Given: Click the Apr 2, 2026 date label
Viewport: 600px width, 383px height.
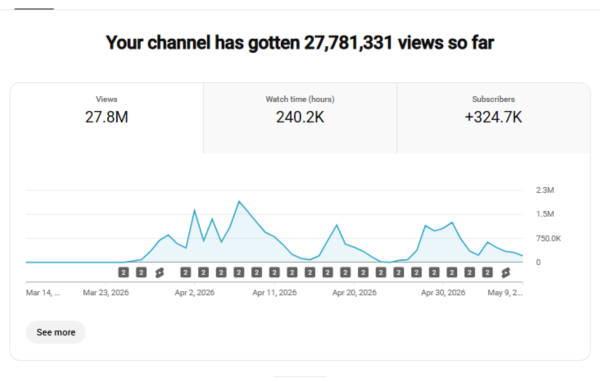Looking at the screenshot, I should tap(194, 293).
